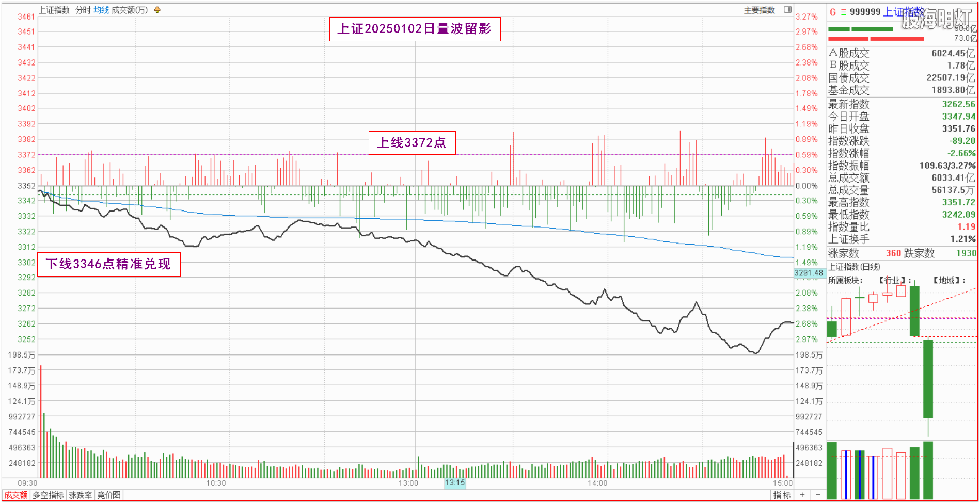
Task: Click the 上证指数 title at chart top-left
Action: coord(54,10)
